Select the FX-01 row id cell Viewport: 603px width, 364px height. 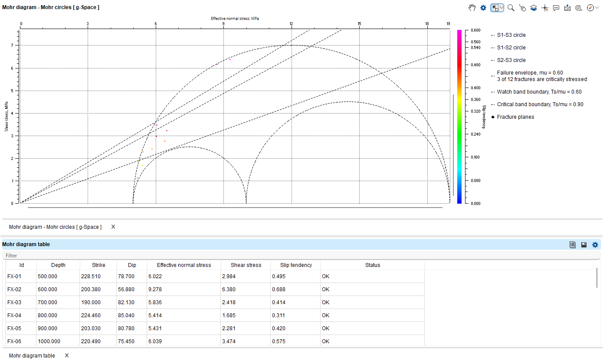point(21,276)
